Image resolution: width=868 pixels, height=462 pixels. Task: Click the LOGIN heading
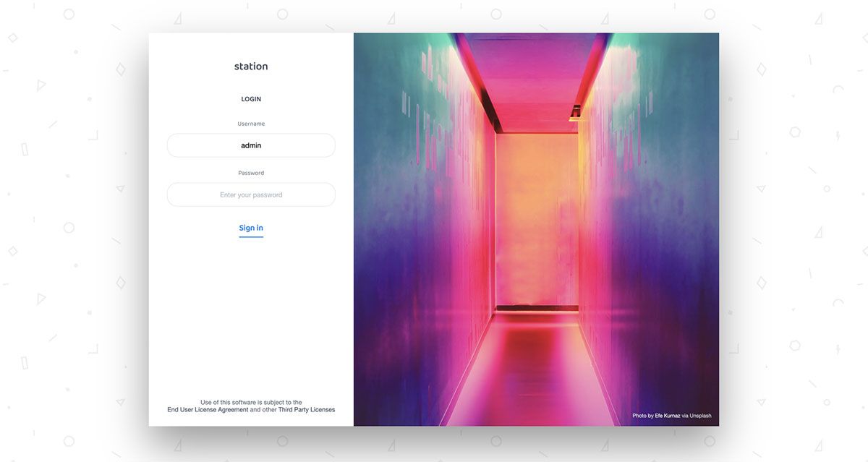click(251, 99)
